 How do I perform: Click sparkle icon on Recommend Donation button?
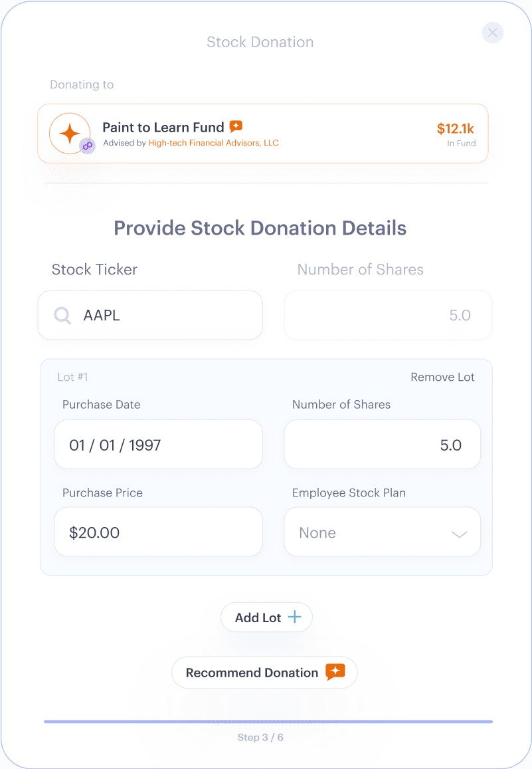pyautogui.click(x=335, y=672)
